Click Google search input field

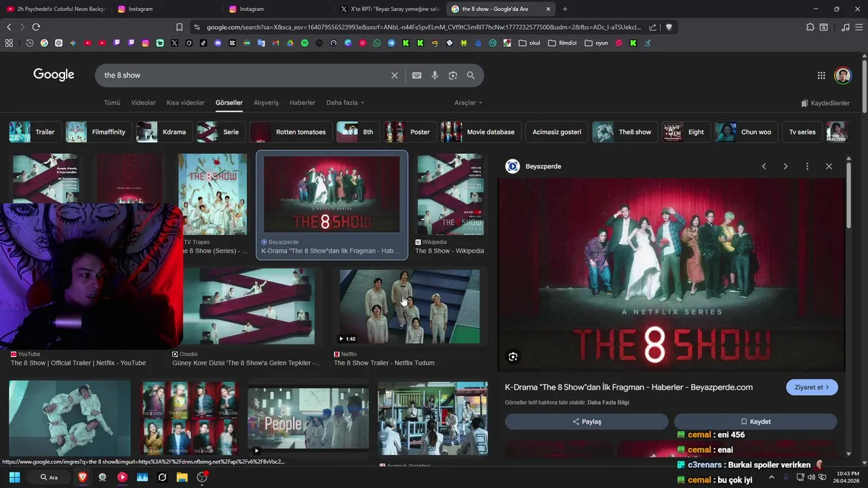click(x=244, y=75)
